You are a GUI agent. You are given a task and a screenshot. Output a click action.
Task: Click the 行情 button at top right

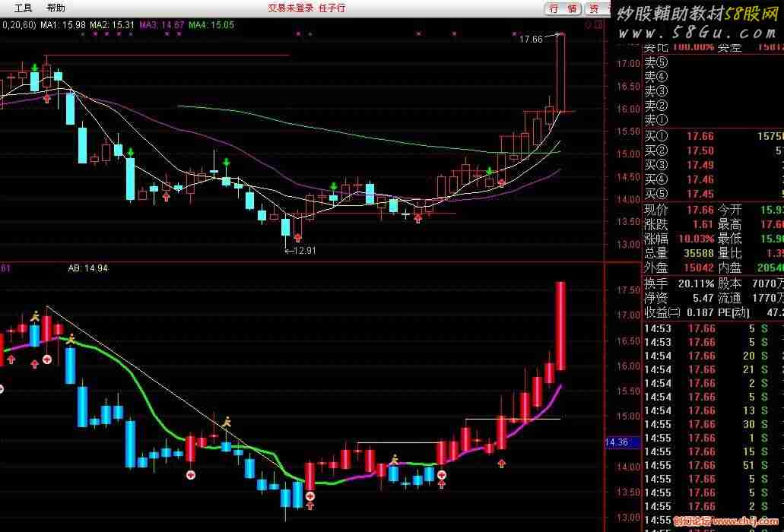click(563, 8)
